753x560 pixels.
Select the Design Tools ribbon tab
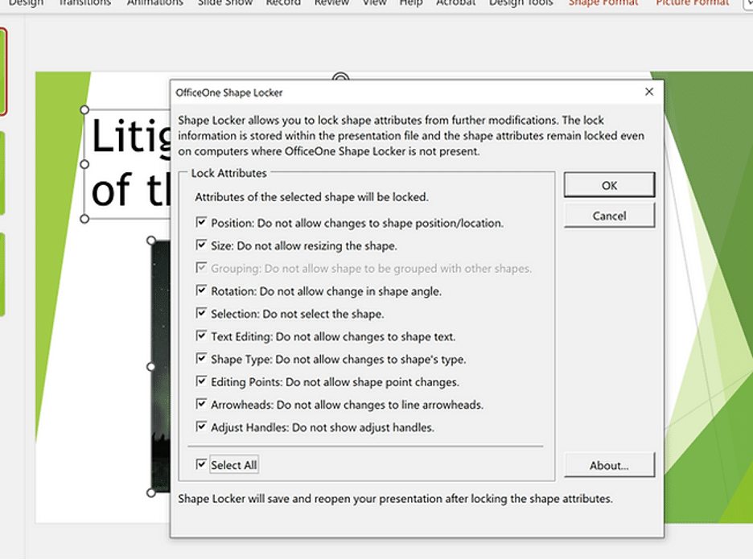[523, 3]
